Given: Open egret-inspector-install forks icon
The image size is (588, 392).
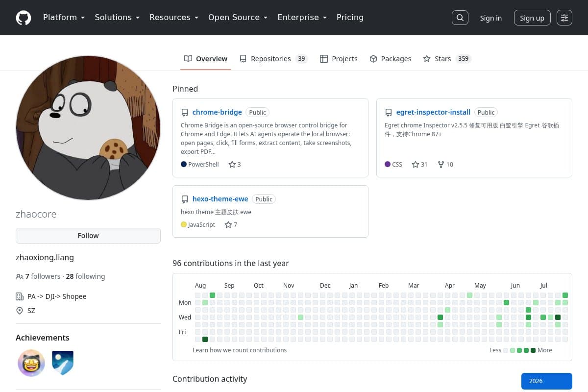Looking at the screenshot, I should (441, 165).
